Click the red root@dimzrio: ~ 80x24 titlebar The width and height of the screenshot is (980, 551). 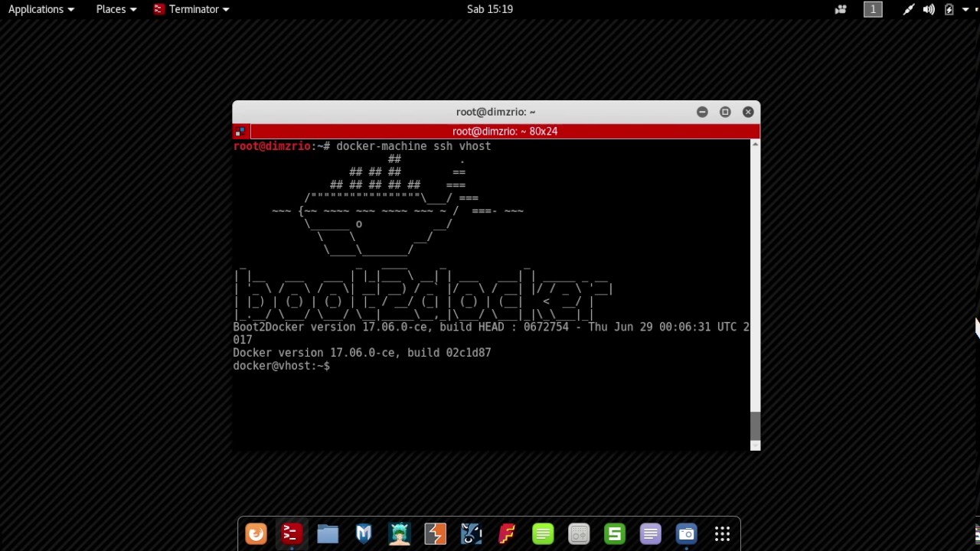pyautogui.click(x=505, y=132)
